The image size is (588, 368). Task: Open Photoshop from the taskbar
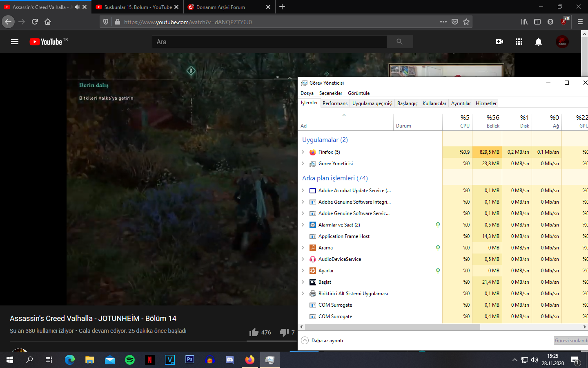click(x=190, y=360)
